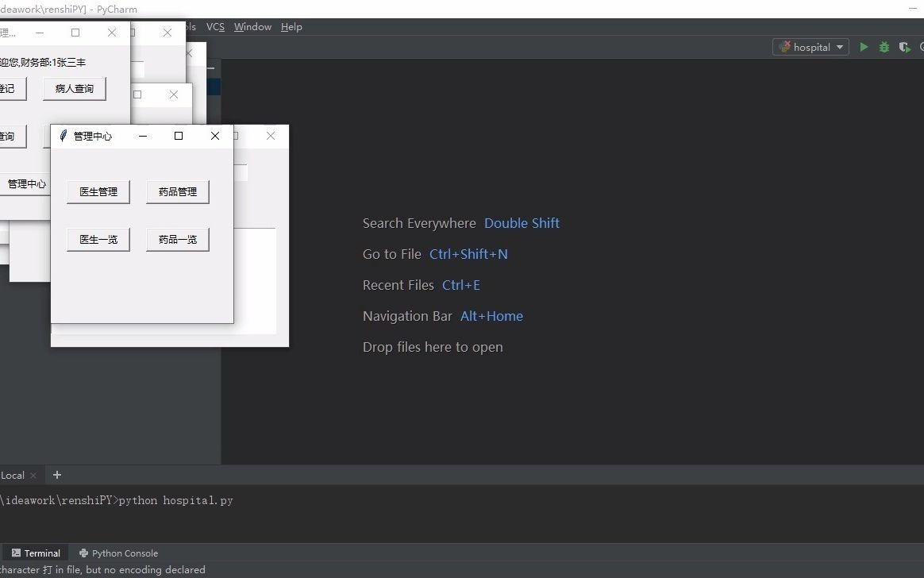
Task: Click the 药品管理 button
Action: [x=177, y=191]
